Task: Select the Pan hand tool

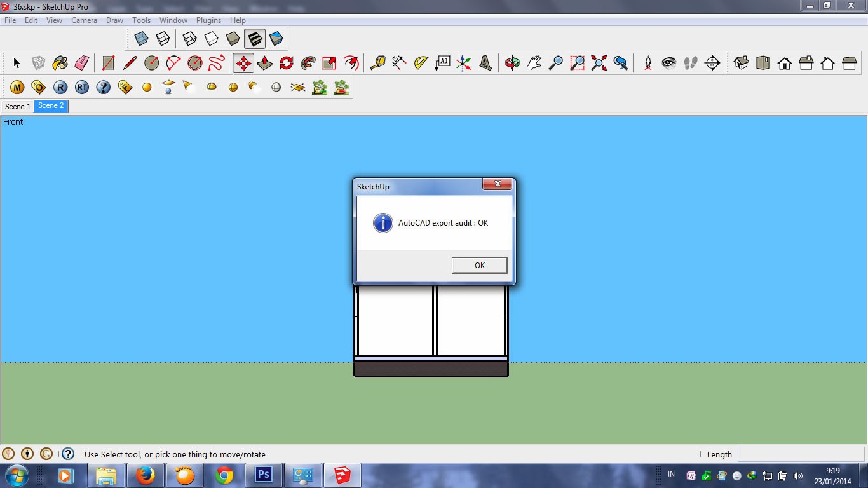Action: (x=534, y=63)
